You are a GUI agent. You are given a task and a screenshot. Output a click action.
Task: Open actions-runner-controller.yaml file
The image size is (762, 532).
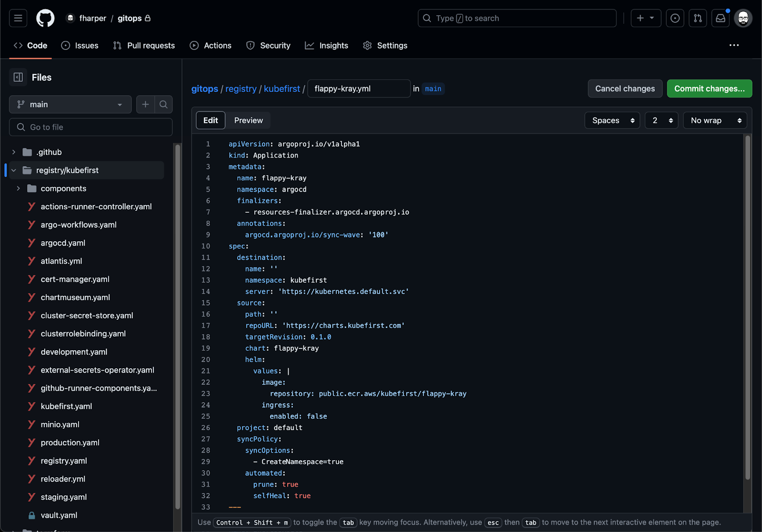point(96,207)
